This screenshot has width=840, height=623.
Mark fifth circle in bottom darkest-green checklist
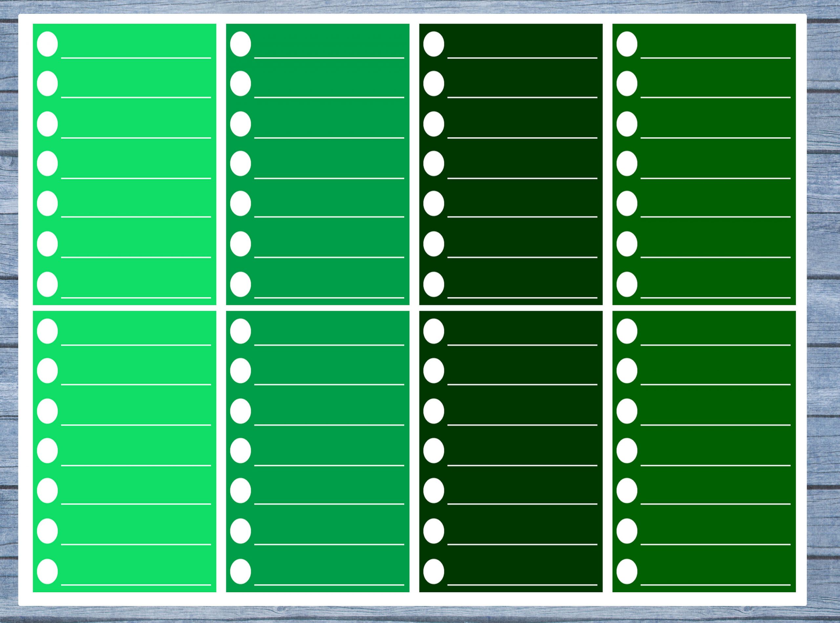tap(433, 490)
